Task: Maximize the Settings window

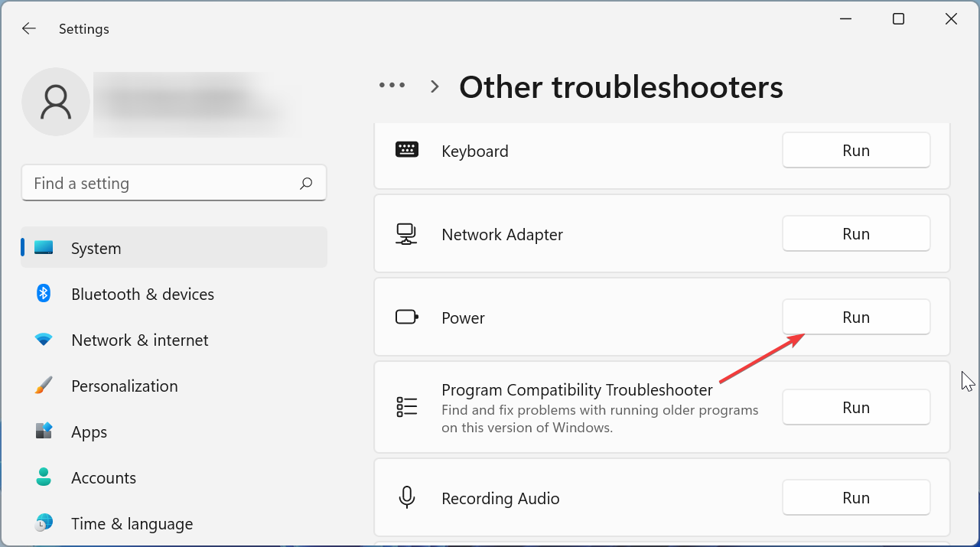Action: tap(898, 19)
